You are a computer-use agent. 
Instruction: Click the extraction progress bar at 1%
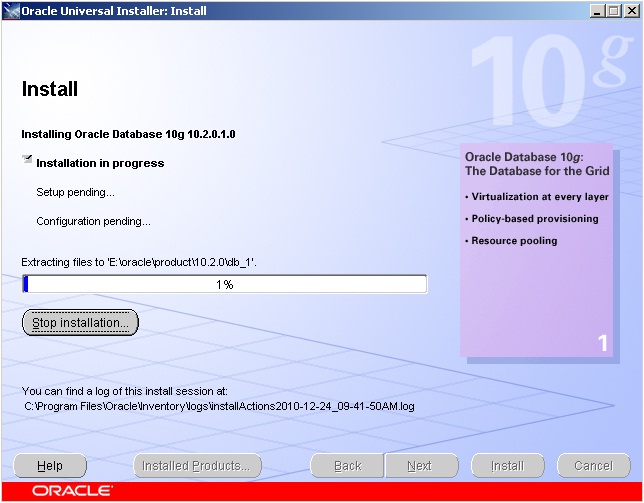pyautogui.click(x=224, y=284)
